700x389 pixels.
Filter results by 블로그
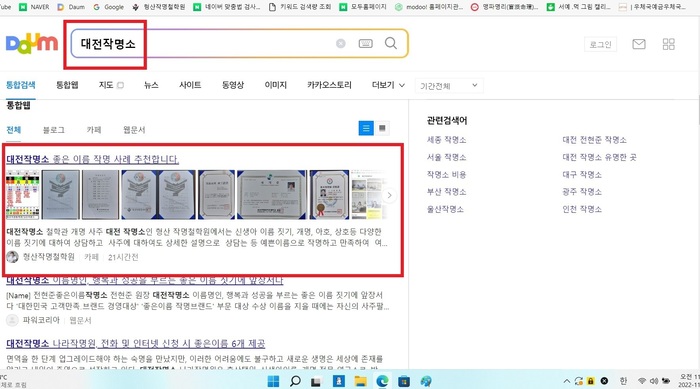54,130
